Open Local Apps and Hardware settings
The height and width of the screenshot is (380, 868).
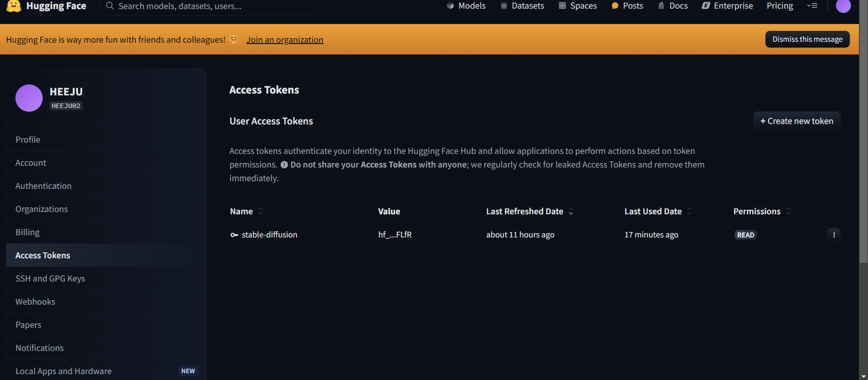click(x=106, y=371)
